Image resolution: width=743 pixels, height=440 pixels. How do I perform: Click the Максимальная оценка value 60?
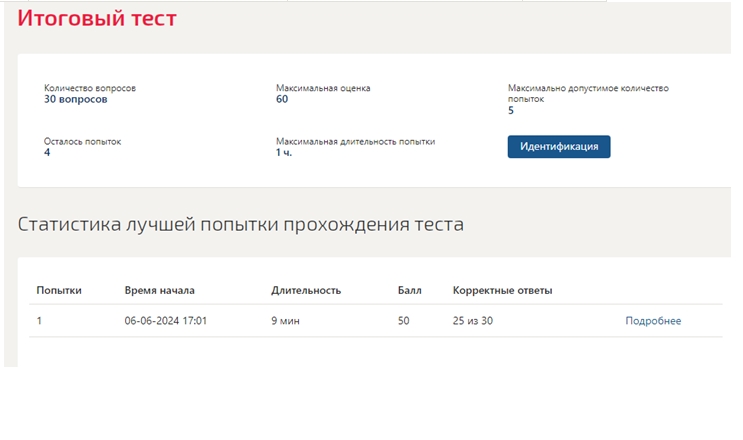coord(282,99)
